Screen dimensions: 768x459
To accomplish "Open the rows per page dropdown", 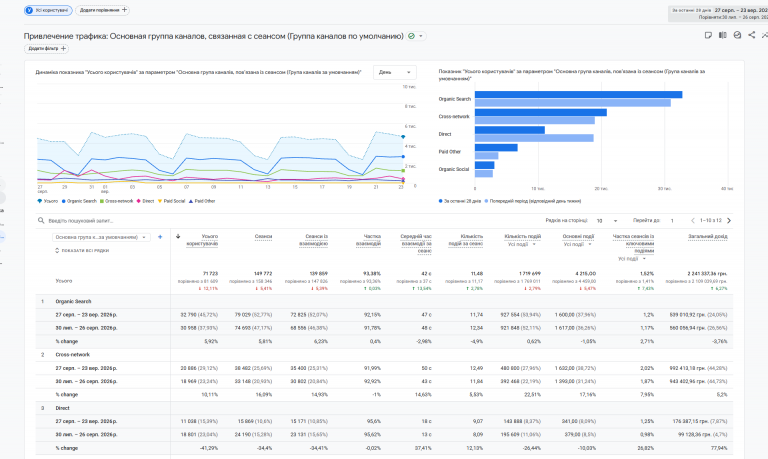I will click(606, 220).
